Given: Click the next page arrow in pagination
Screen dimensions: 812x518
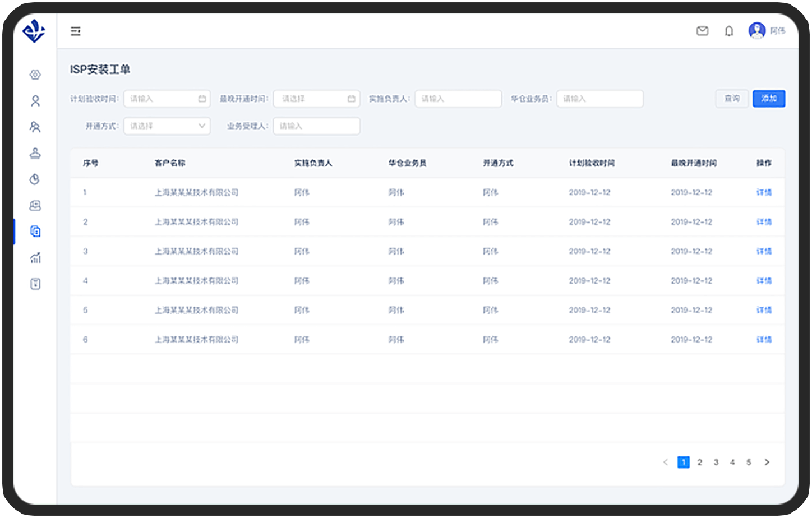Looking at the screenshot, I should click(x=767, y=462).
